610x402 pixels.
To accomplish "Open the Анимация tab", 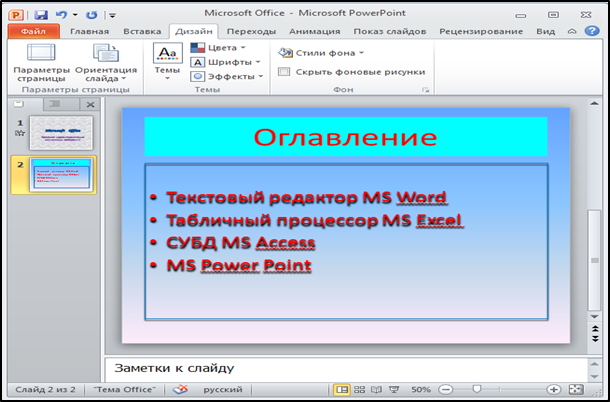I will (315, 32).
